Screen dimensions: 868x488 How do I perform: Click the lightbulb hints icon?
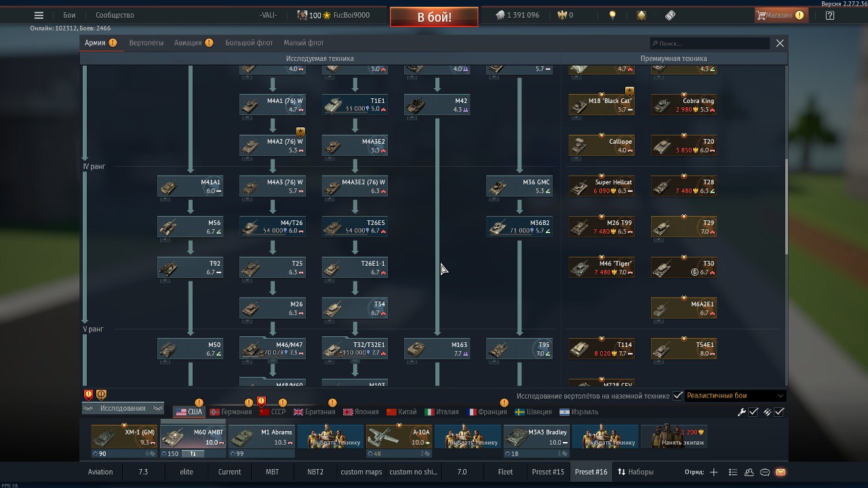(612, 15)
